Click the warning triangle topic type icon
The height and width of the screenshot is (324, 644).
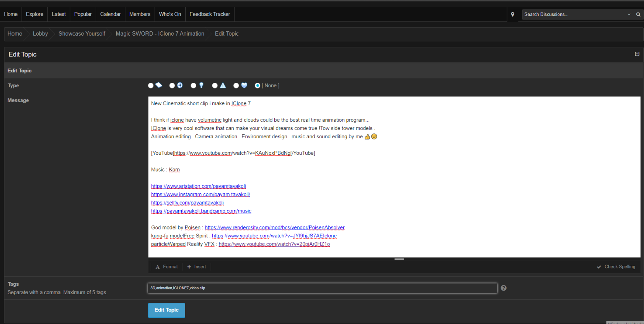tap(223, 85)
